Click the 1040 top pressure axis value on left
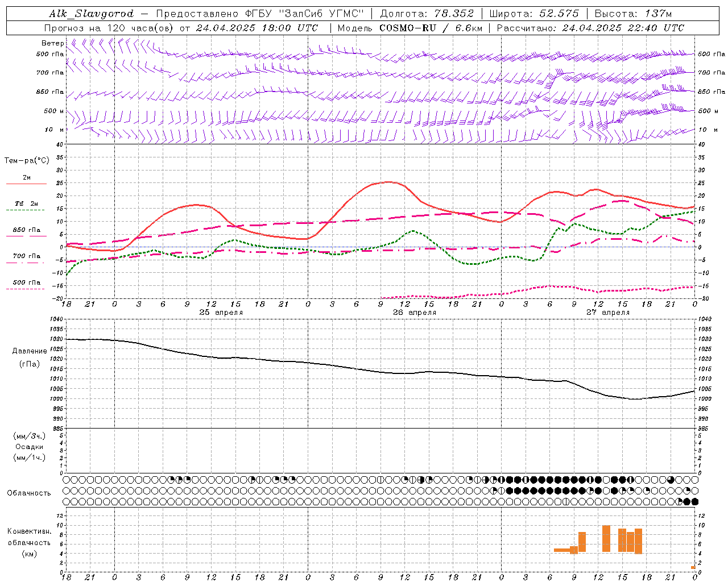This screenshot has height=582, width=728. pos(56,319)
